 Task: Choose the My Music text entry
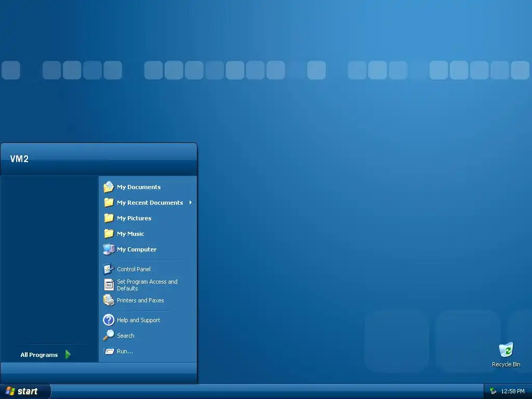point(130,234)
